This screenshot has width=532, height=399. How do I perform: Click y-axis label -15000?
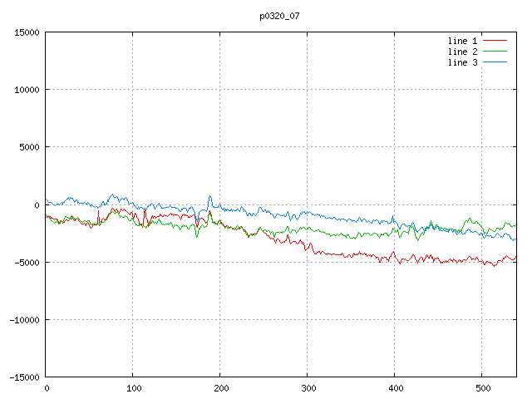tap(24, 377)
